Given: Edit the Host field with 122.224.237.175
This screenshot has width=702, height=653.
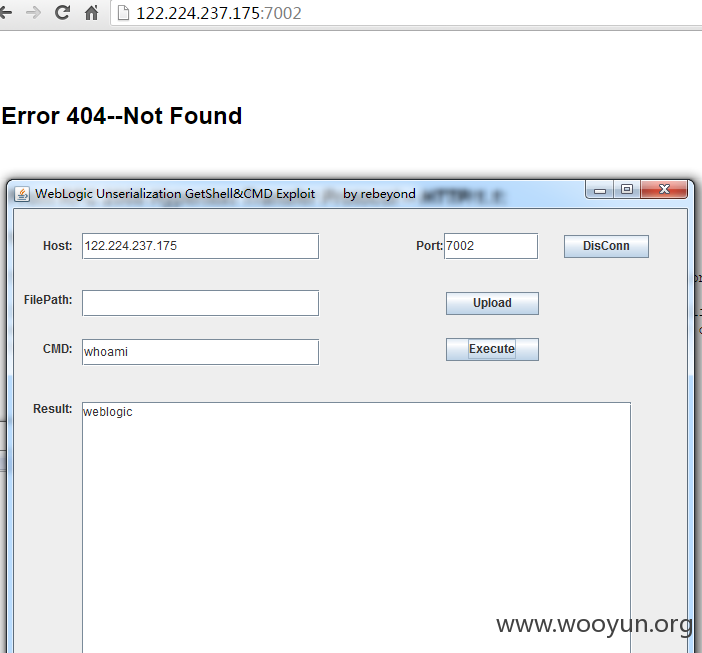Looking at the screenshot, I should click(x=200, y=246).
